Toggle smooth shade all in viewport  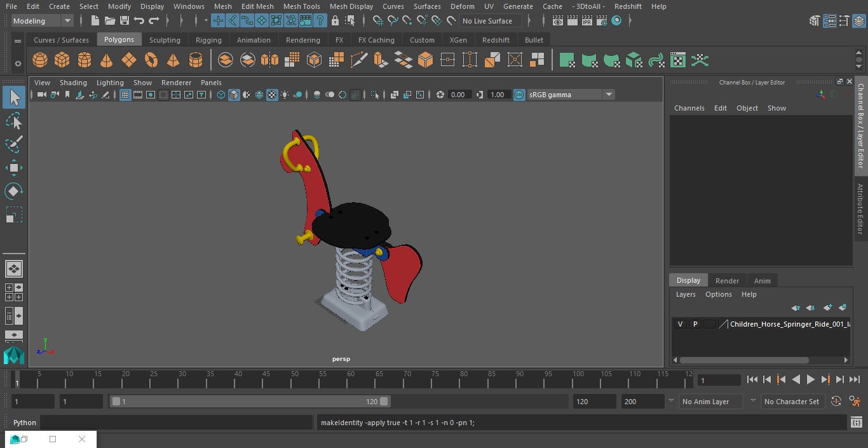234,95
